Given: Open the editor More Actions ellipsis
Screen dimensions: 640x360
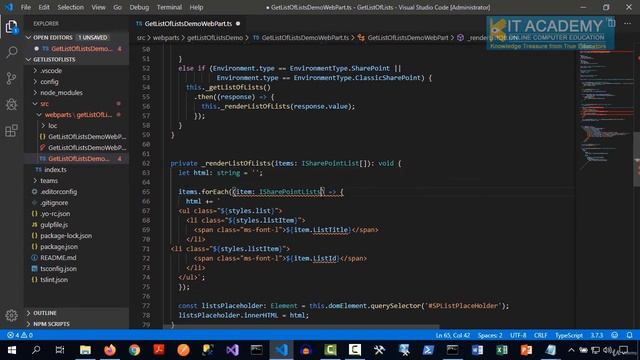Looking at the screenshot, I should [x=627, y=24].
